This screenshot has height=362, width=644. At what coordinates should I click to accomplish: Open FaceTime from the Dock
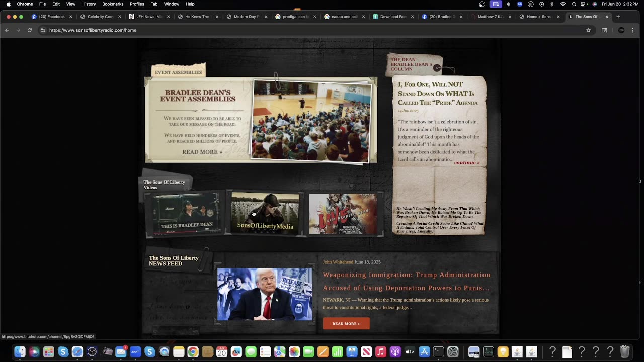click(308, 352)
